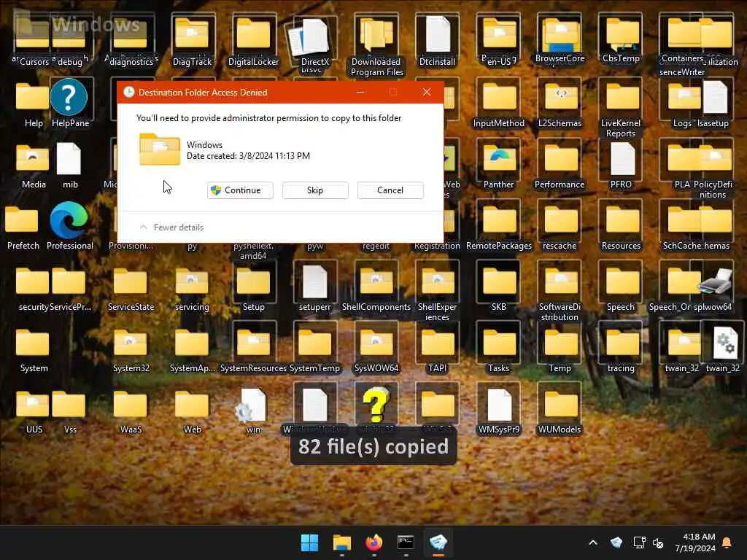The width and height of the screenshot is (747, 560).
Task: Select the Tasks folder icon
Action: point(499,343)
